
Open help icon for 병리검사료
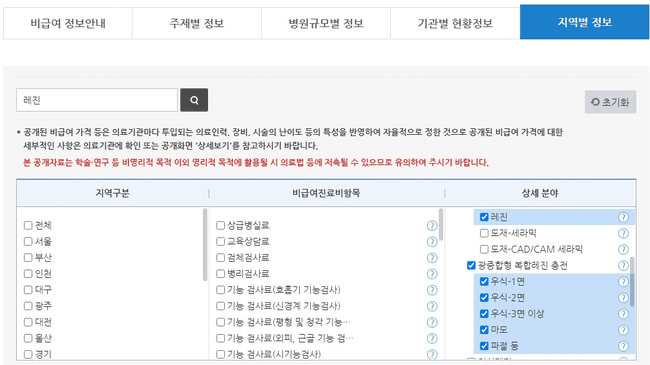tap(432, 274)
